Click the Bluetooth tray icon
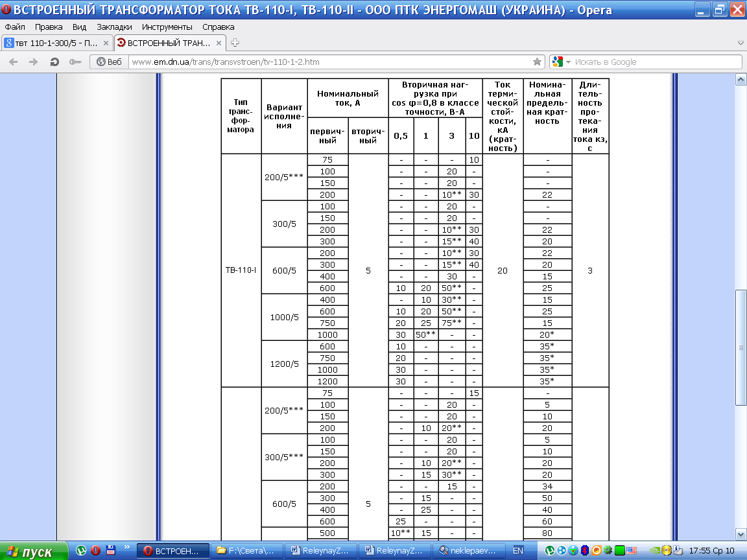The height and width of the screenshot is (560, 747). pos(584,550)
